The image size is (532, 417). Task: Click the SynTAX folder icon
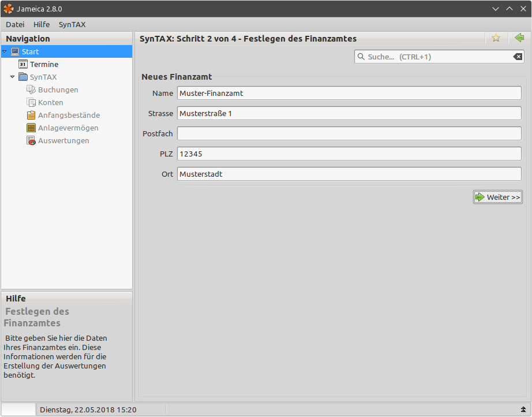click(x=23, y=77)
